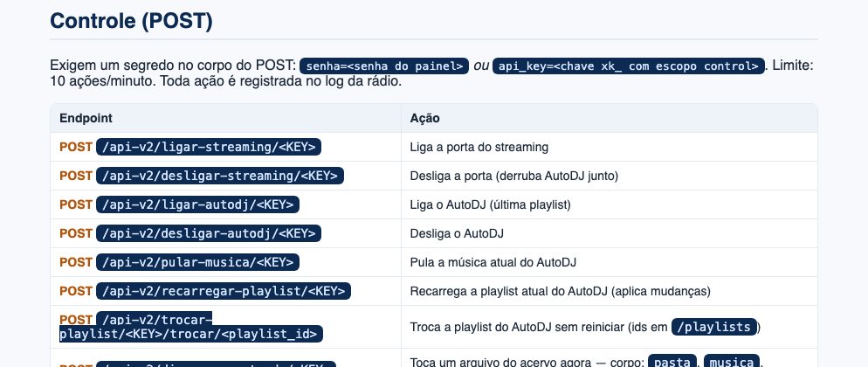Screen dimensions: 868x367
Task: Click the POST label beside ligar-streaming
Action: click(x=76, y=147)
